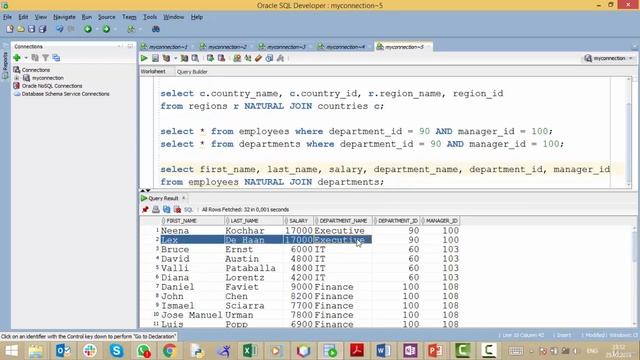Open Excel from the Windows taskbar
This screenshot has height=360, width=640.
(249, 350)
